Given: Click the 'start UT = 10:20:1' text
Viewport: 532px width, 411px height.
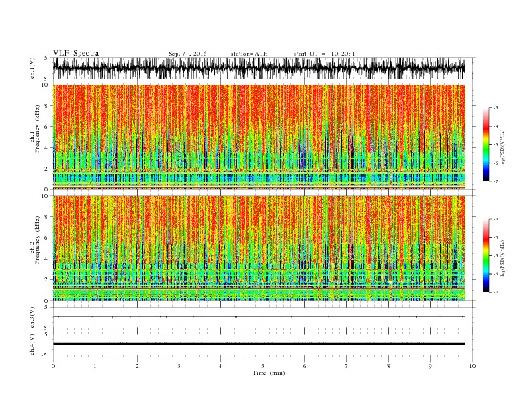Looking at the screenshot, I should click(324, 54).
